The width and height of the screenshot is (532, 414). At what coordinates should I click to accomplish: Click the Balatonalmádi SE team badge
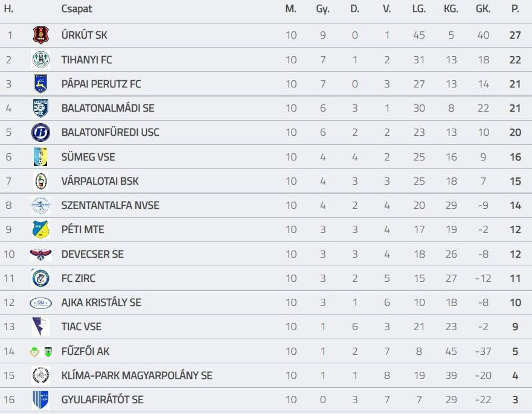40,108
